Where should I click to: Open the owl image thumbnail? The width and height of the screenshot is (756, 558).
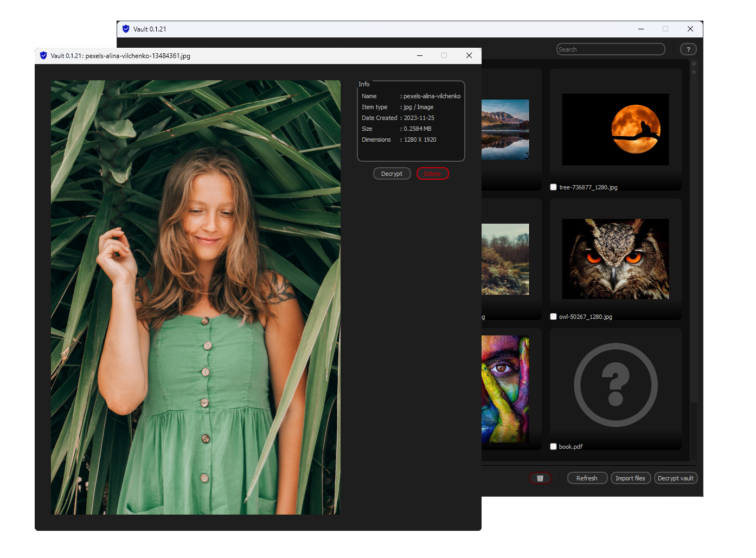(x=616, y=259)
